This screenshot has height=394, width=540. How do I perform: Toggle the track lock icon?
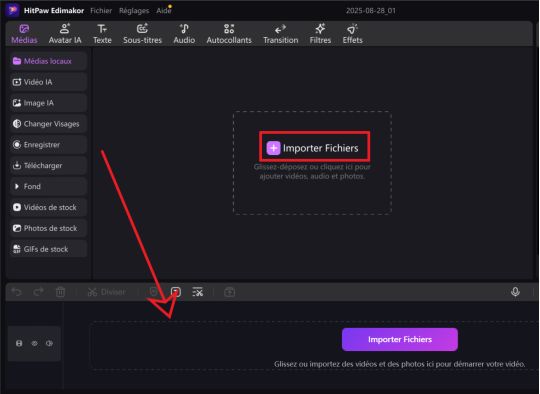[19, 343]
